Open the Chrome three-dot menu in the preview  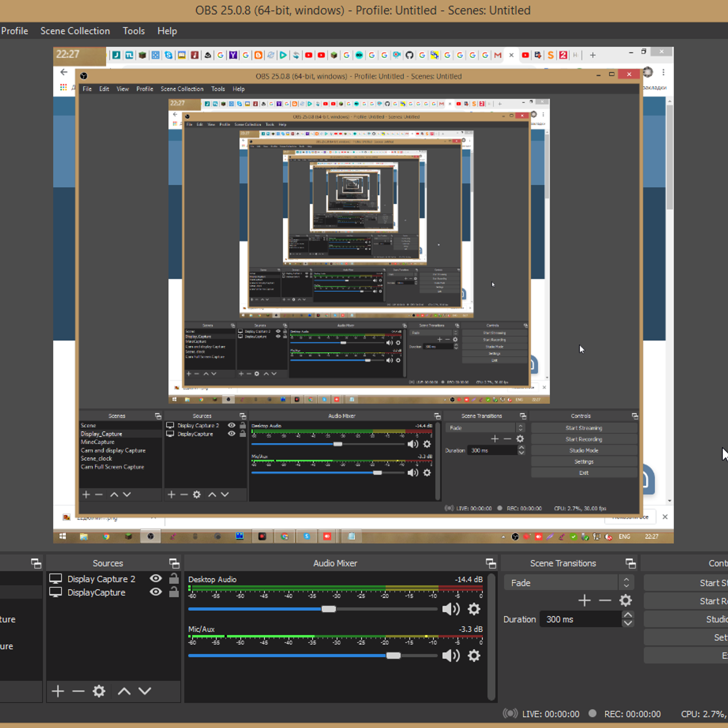point(663,72)
